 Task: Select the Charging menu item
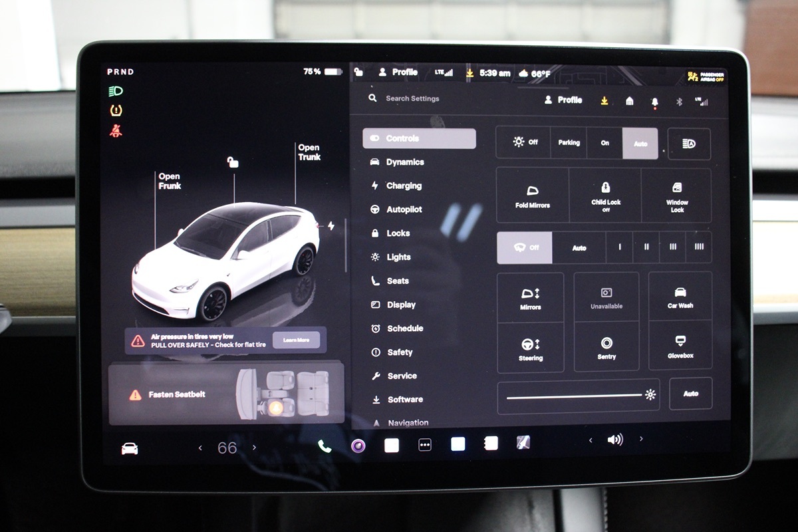click(403, 186)
